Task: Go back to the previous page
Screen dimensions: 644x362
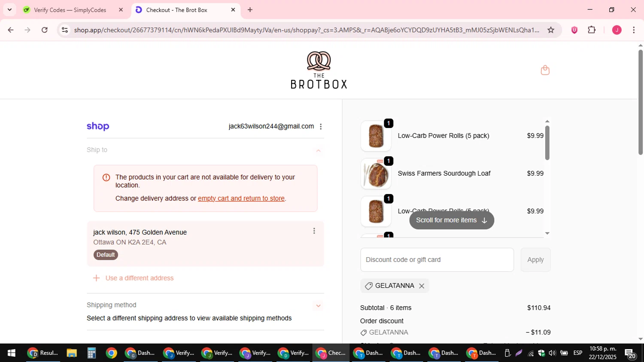Action: pyautogui.click(x=11, y=30)
